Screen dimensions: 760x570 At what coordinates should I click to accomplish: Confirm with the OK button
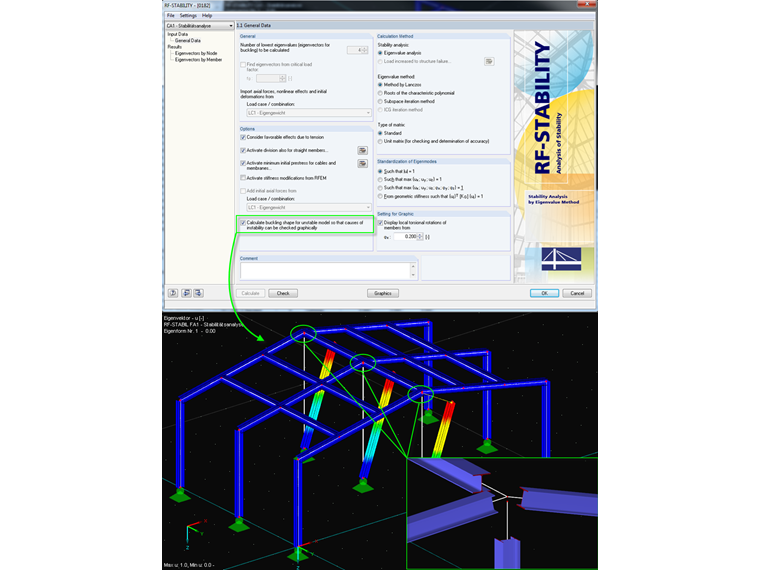pos(544,293)
